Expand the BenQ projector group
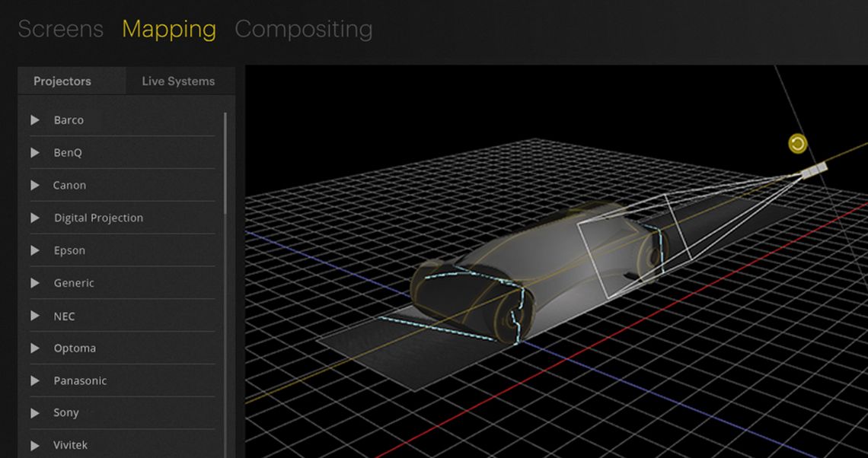Image resolution: width=868 pixels, height=458 pixels. 35,153
